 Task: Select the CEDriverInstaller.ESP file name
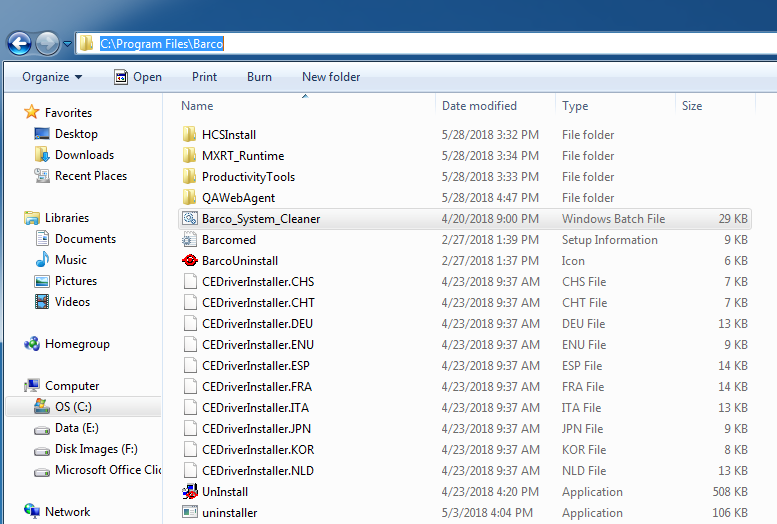tap(256, 365)
